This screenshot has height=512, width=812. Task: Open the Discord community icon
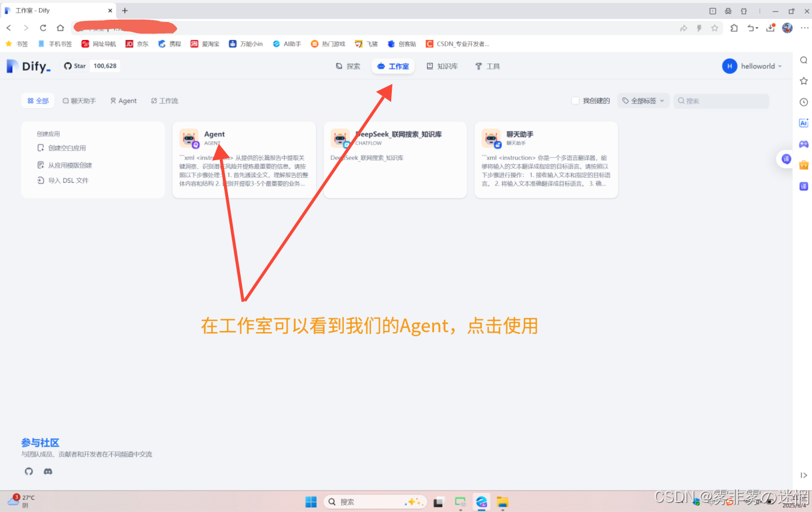[48, 472]
